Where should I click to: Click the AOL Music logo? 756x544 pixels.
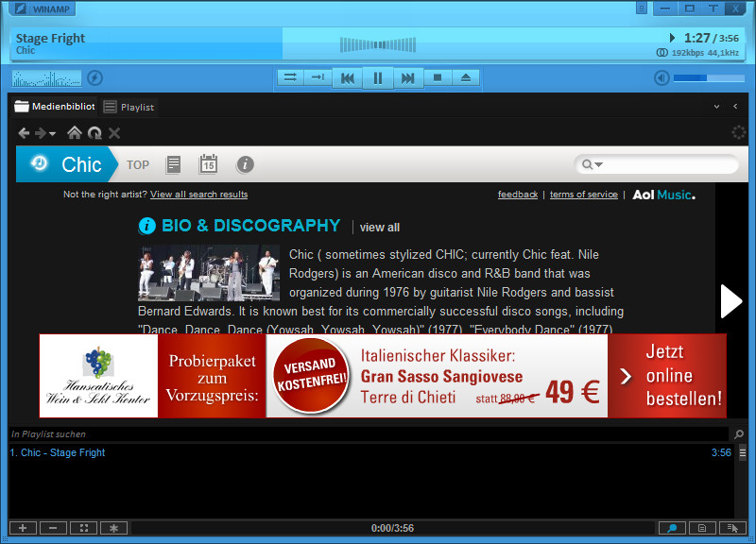point(663,195)
